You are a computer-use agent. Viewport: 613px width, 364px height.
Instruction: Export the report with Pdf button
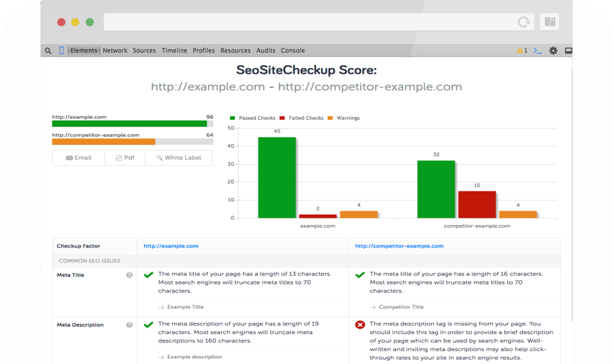[125, 158]
